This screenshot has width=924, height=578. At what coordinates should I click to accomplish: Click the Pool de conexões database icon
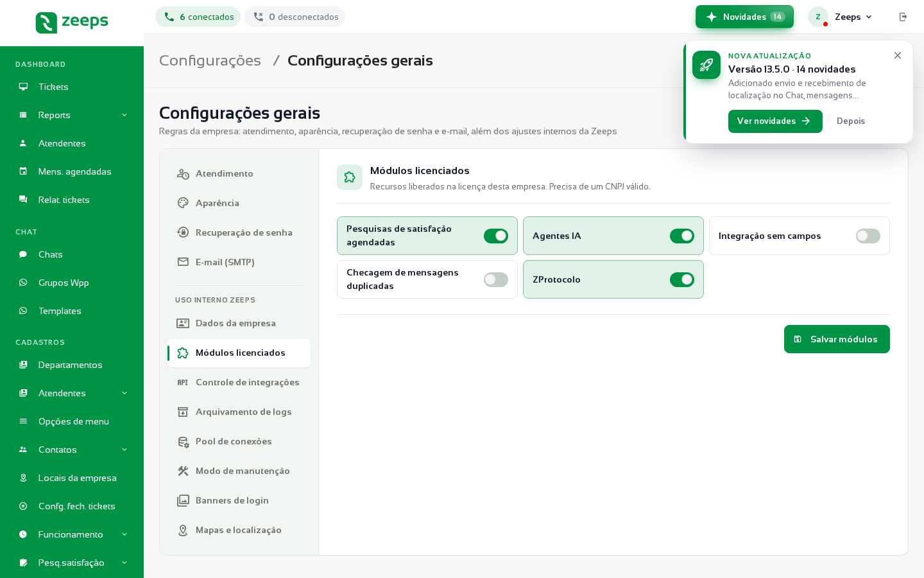pyautogui.click(x=183, y=441)
